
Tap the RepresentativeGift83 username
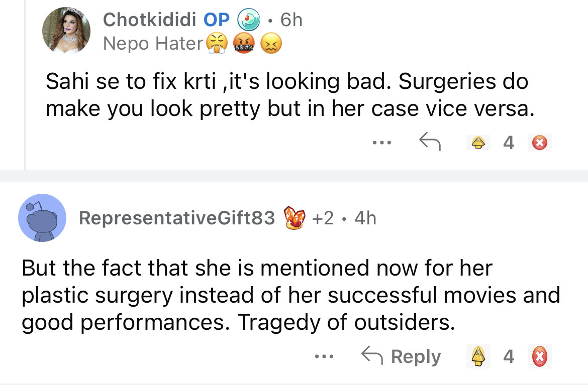click(177, 218)
